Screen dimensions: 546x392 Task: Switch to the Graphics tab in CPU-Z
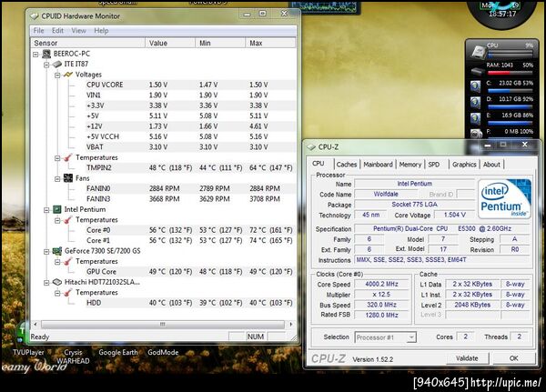click(464, 165)
